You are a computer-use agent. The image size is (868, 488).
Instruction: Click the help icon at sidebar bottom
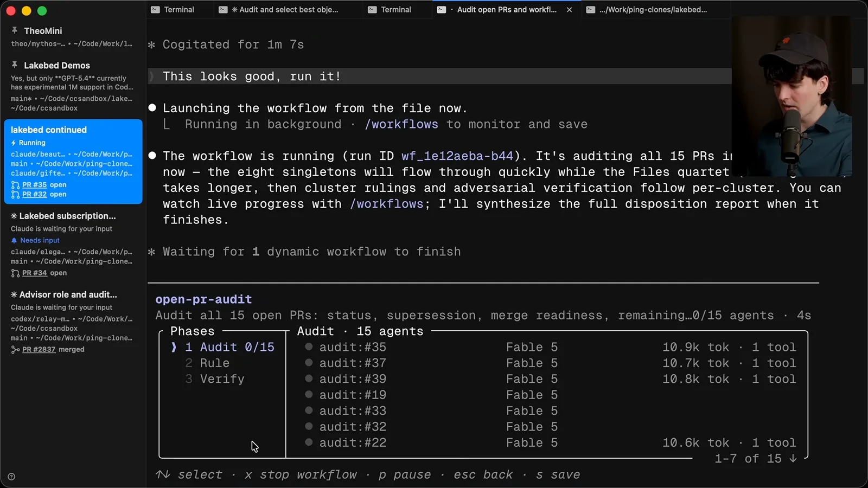(x=11, y=477)
